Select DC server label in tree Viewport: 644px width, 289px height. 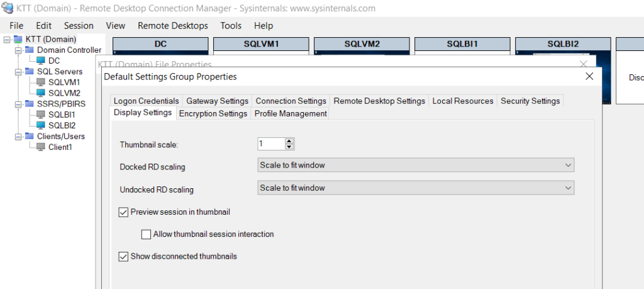pyautogui.click(x=54, y=61)
